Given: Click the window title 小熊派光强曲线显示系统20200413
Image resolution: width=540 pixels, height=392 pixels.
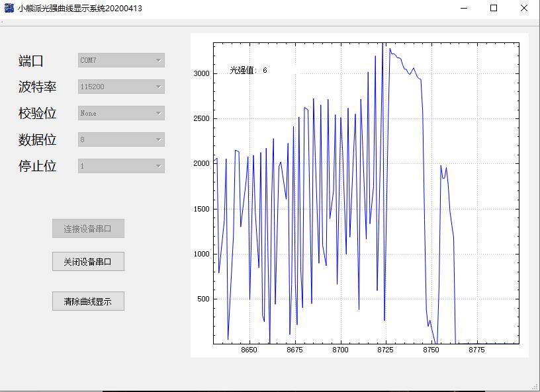Looking at the screenshot, I should click(x=80, y=8).
